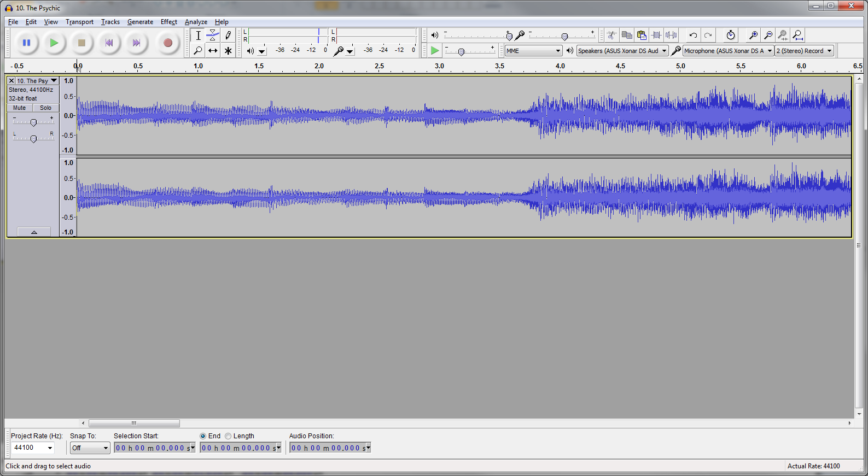
Task: Click the Paste clipboard icon
Action: (642, 35)
